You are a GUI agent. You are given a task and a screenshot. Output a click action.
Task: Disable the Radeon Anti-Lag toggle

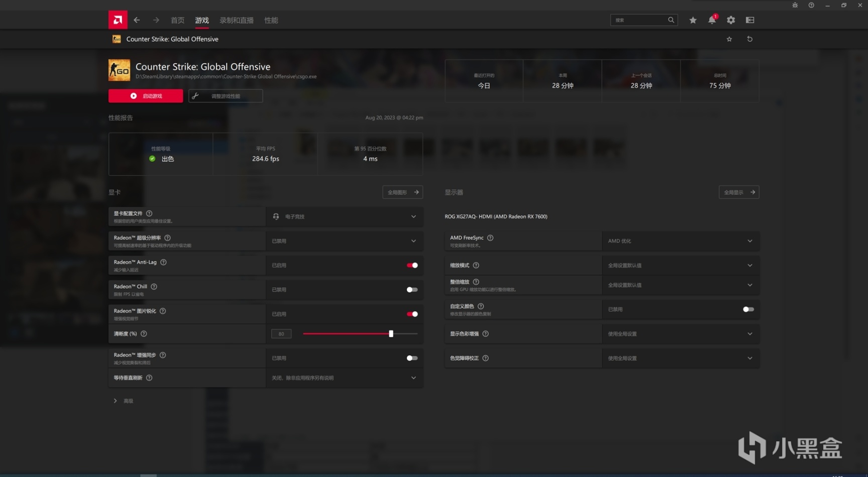[x=412, y=265]
